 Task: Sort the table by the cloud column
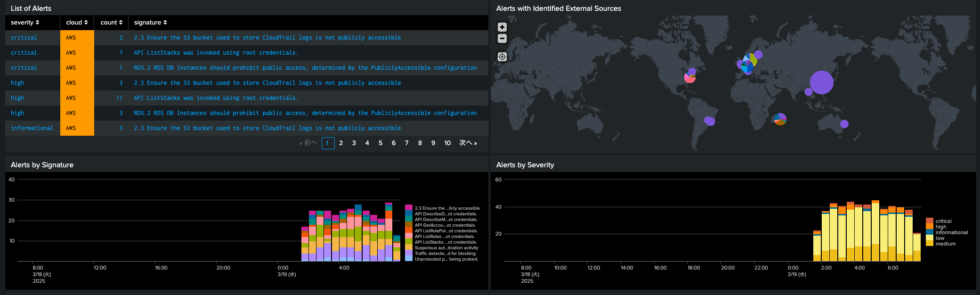[x=77, y=23]
